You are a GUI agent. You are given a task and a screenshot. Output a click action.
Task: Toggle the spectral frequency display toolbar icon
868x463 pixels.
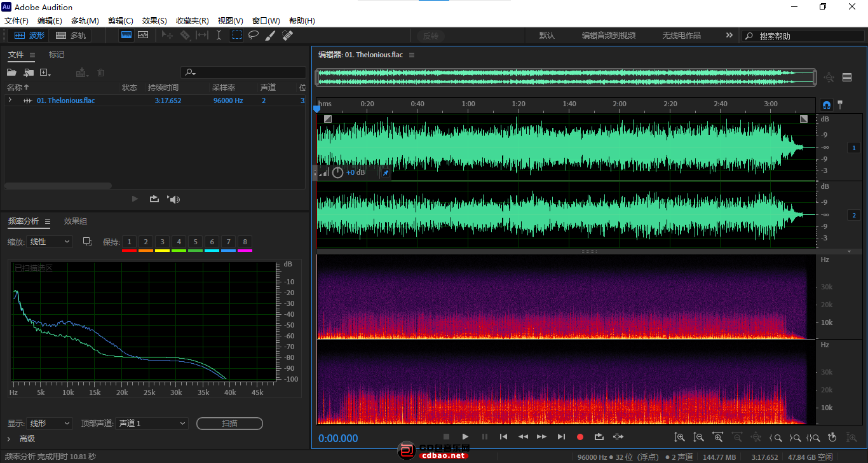(126, 35)
